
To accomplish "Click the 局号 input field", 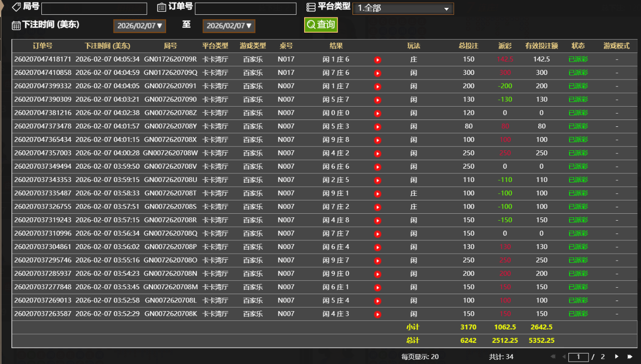I will click(x=94, y=9).
